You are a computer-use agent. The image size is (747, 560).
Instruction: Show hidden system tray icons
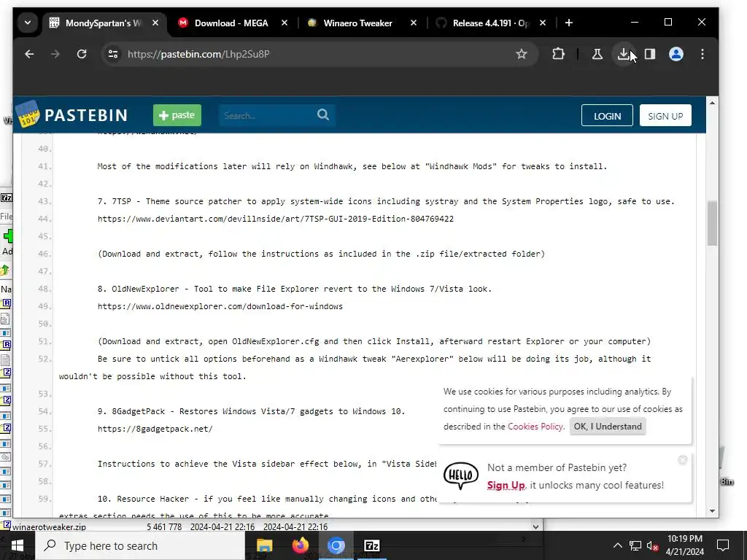617,545
